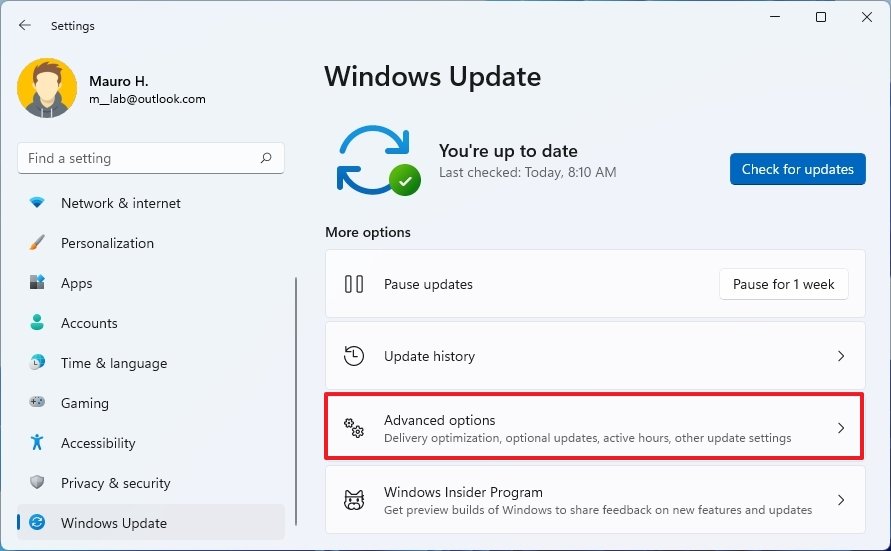Viewport: 891px width, 551px height.
Task: Open Windows Insider Program
Action: point(595,500)
